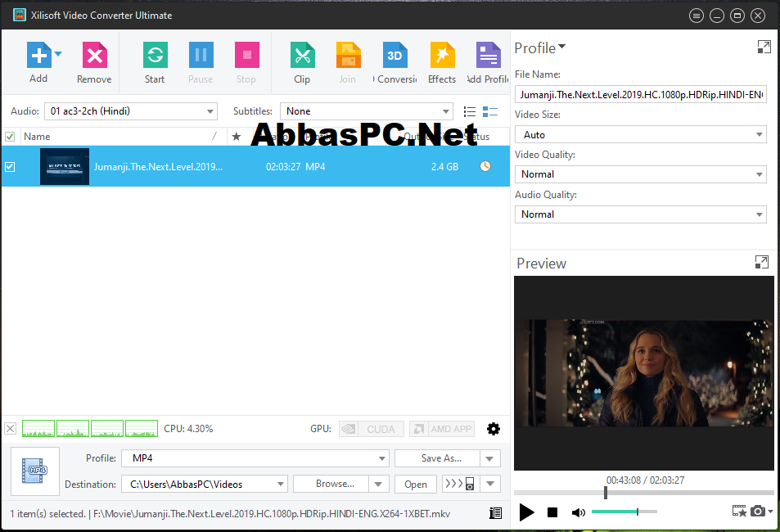Mute the preview volume

(x=578, y=512)
